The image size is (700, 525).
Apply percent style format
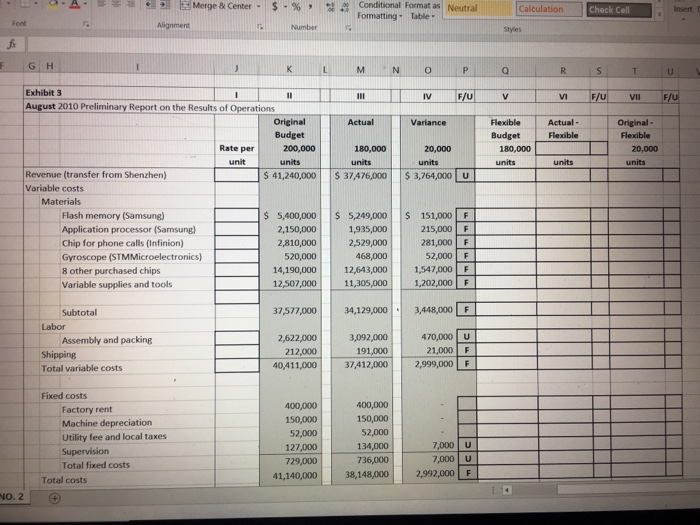296,7
